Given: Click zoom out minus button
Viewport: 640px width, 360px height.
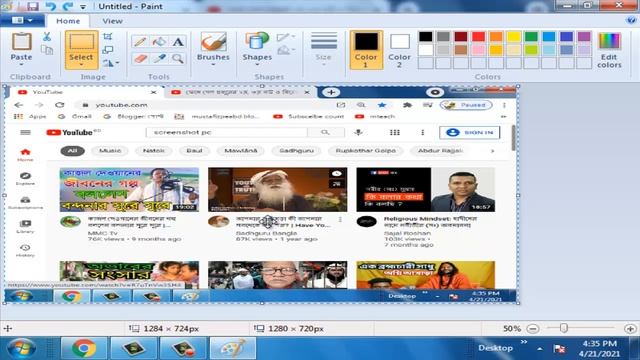Looking at the screenshot, I should pos(533,329).
